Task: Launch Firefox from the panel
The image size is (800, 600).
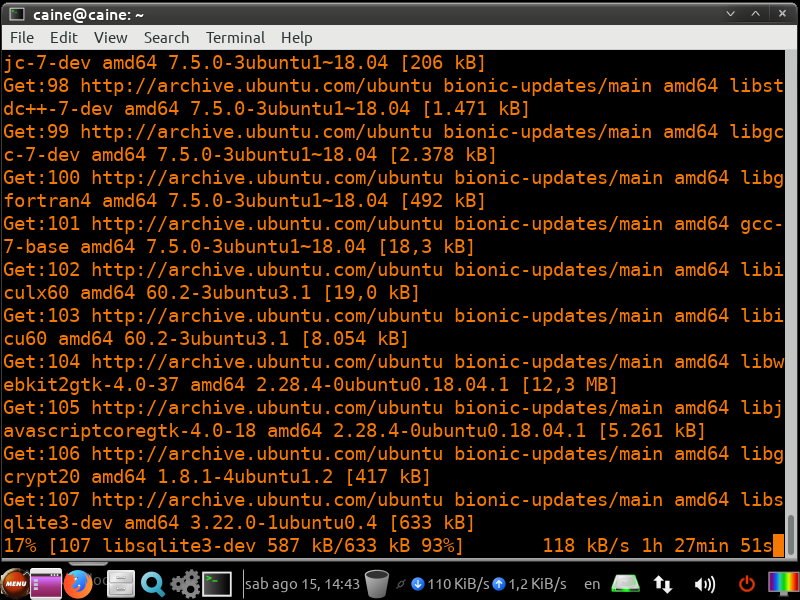Action: click(78, 583)
